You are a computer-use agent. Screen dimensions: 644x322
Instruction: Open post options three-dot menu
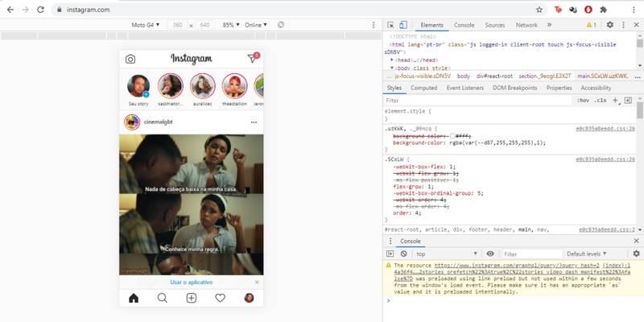(x=254, y=122)
